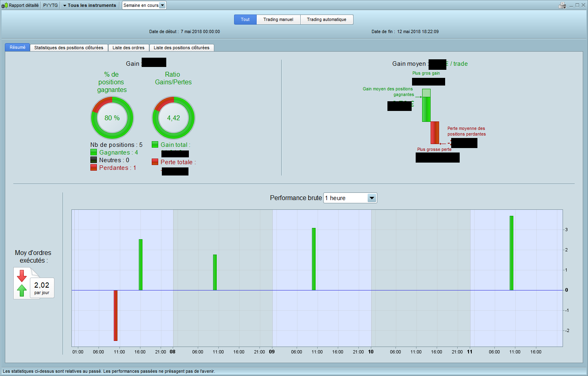Click the green bar near 16:00 on day 7
588x376 pixels.
pyautogui.click(x=140, y=265)
